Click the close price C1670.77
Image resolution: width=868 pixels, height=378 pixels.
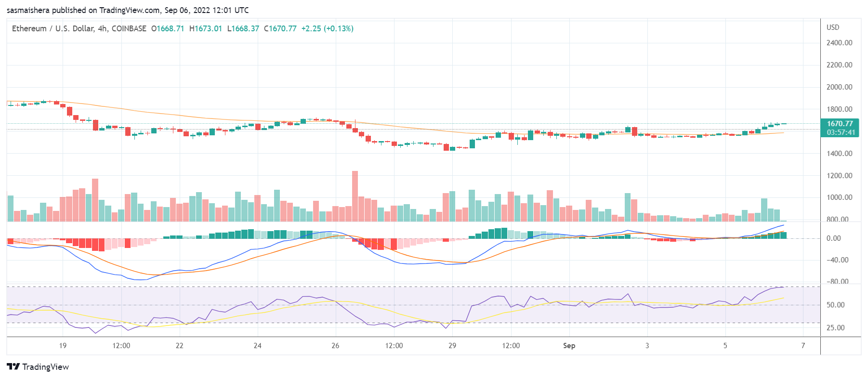[x=280, y=28]
